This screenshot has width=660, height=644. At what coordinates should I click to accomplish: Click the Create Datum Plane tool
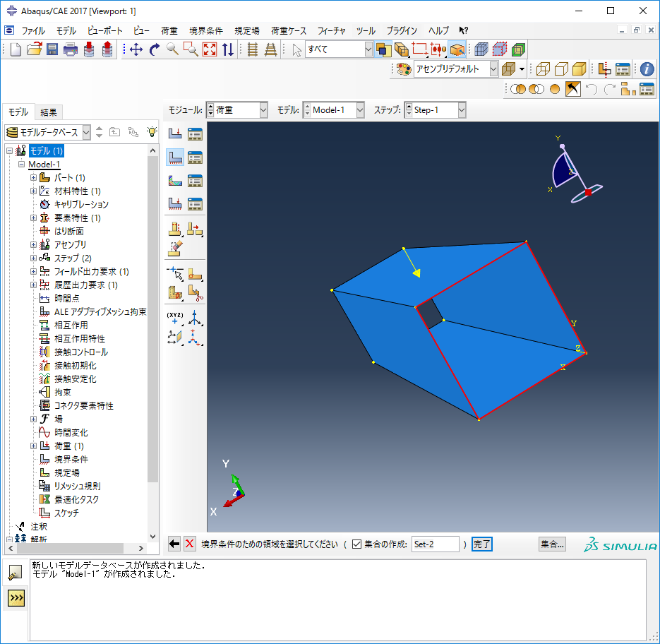point(175,338)
